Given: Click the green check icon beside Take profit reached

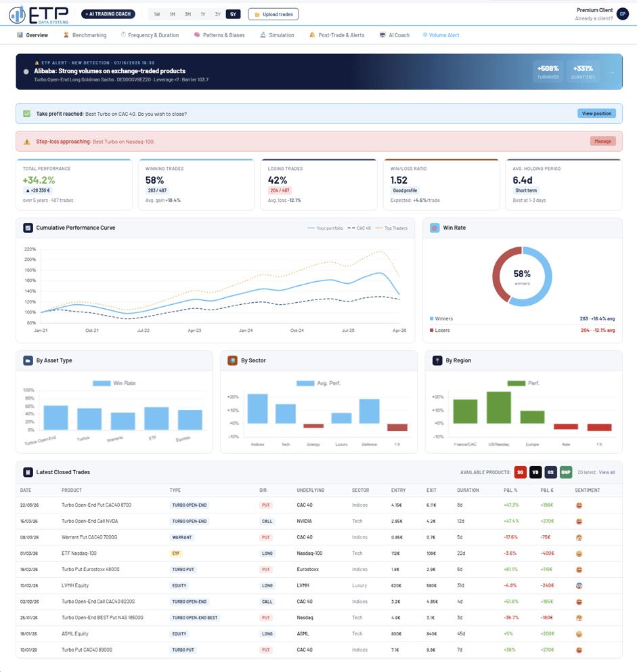Looking at the screenshot, I should 27,114.
